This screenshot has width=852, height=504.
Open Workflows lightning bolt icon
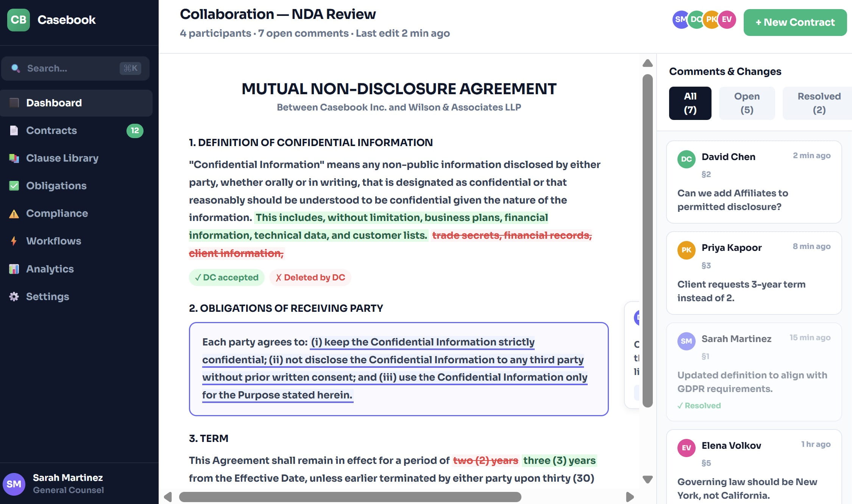point(14,241)
